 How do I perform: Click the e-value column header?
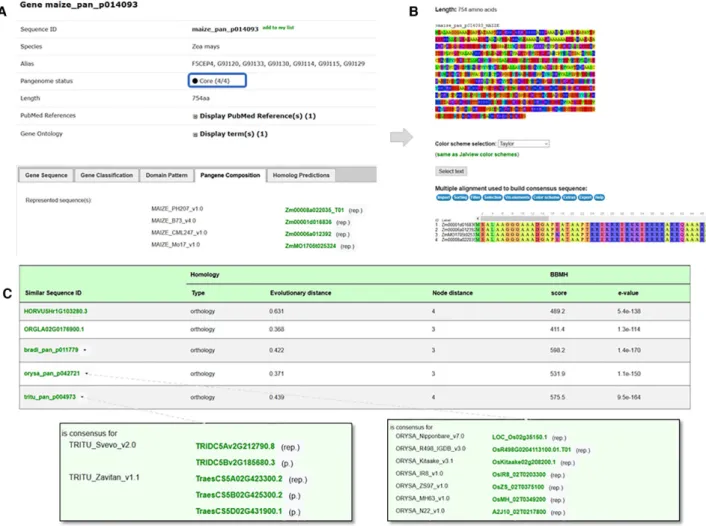tap(628, 293)
